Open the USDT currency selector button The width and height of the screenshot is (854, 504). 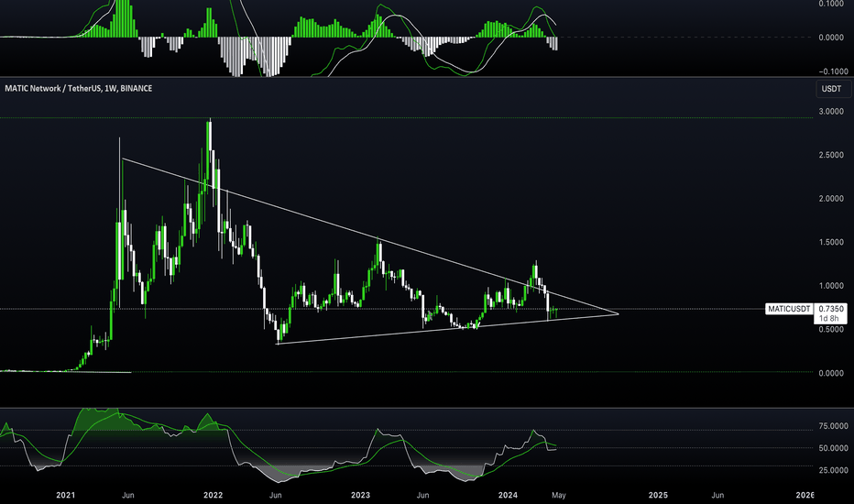833,89
